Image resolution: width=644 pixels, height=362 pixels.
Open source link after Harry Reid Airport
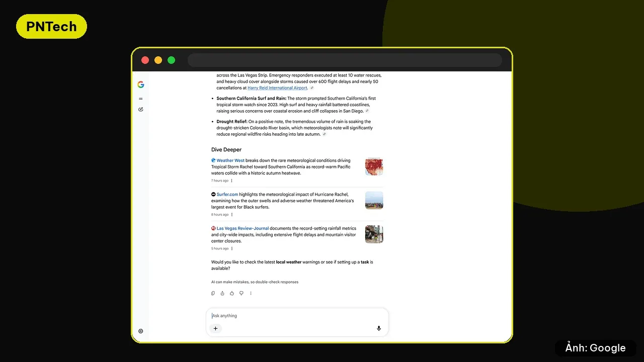312,88
